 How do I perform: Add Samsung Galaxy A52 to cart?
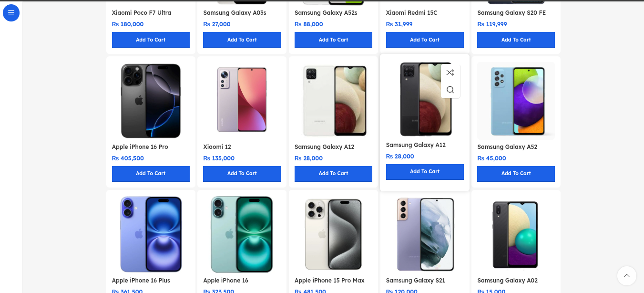click(x=516, y=174)
